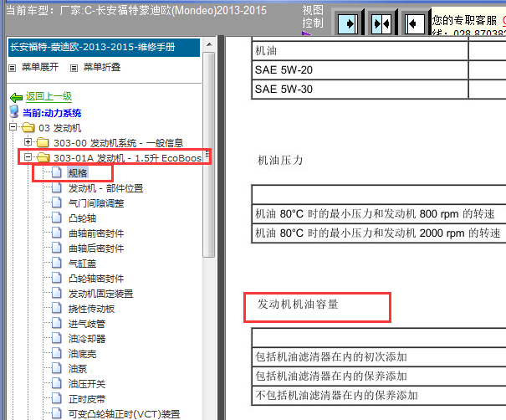506x420 pixels.
Task: Click the 菜单展开 text
Action: (40, 67)
